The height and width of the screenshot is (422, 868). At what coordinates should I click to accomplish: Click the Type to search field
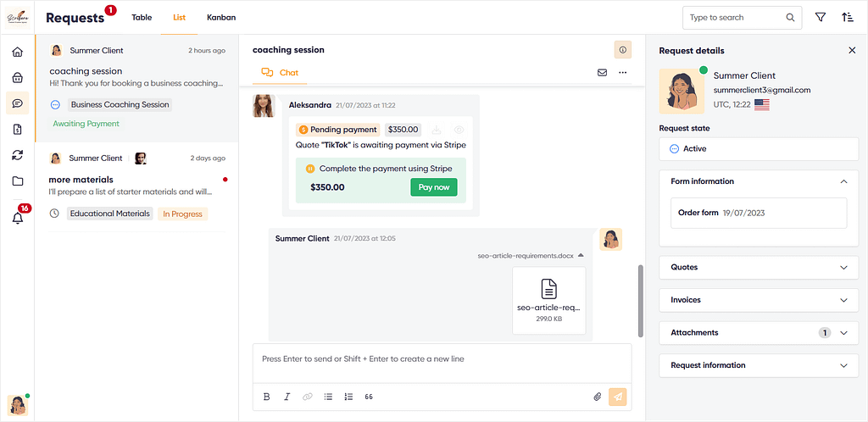pos(742,18)
